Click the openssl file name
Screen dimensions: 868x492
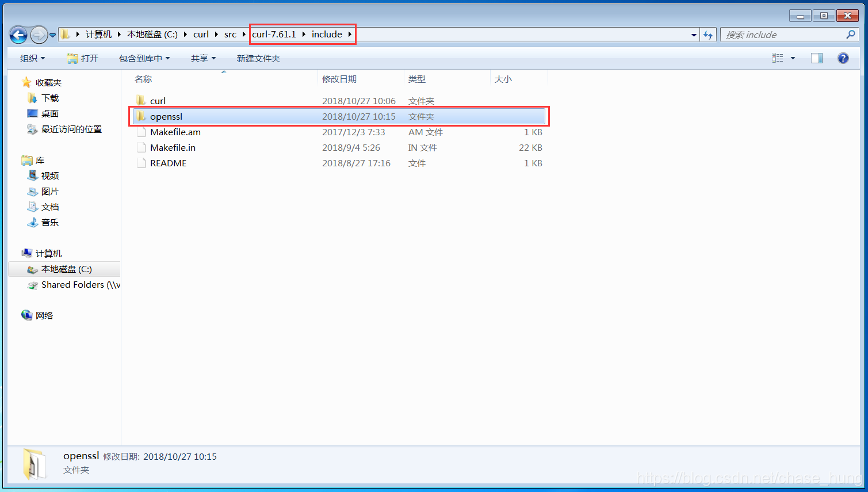pos(166,116)
